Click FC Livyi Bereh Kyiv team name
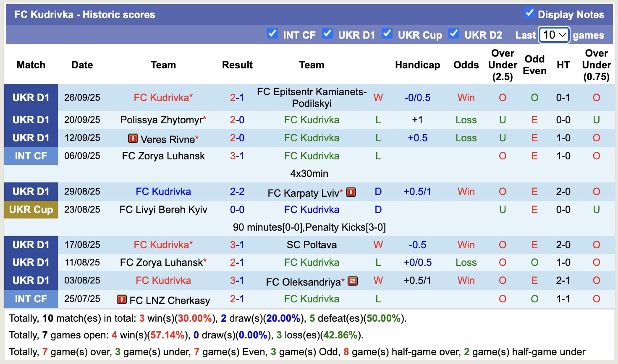Image resolution: width=618 pixels, height=364 pixels. pyautogui.click(x=163, y=210)
